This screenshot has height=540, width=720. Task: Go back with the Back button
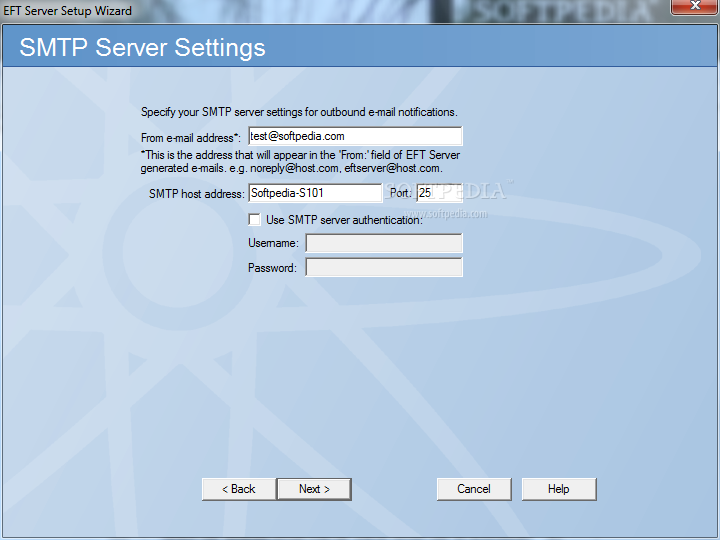(239, 489)
